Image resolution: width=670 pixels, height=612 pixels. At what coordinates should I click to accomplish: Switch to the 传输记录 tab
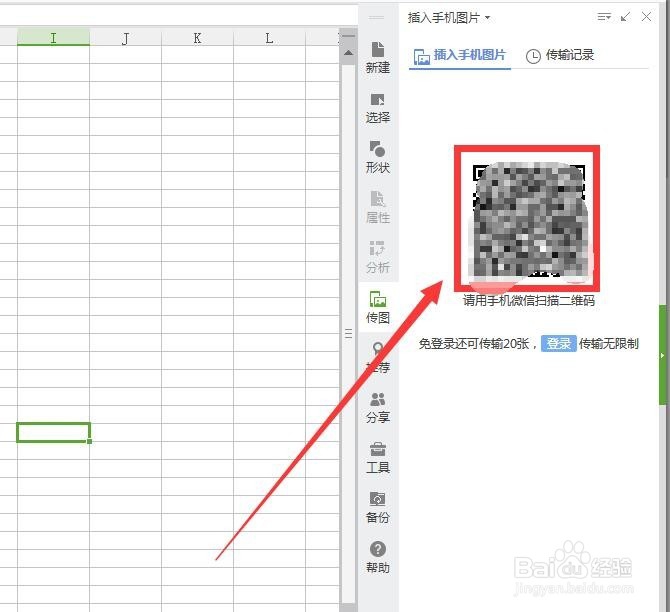560,56
